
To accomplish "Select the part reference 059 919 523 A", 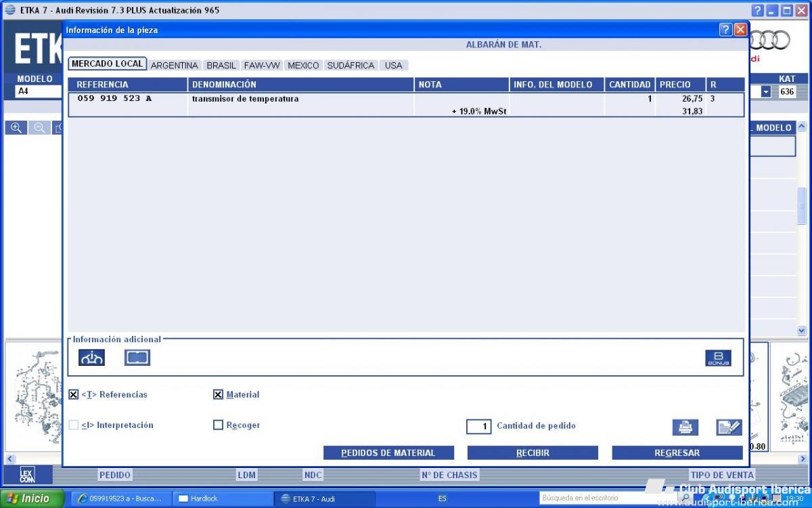I will pyautogui.click(x=114, y=99).
